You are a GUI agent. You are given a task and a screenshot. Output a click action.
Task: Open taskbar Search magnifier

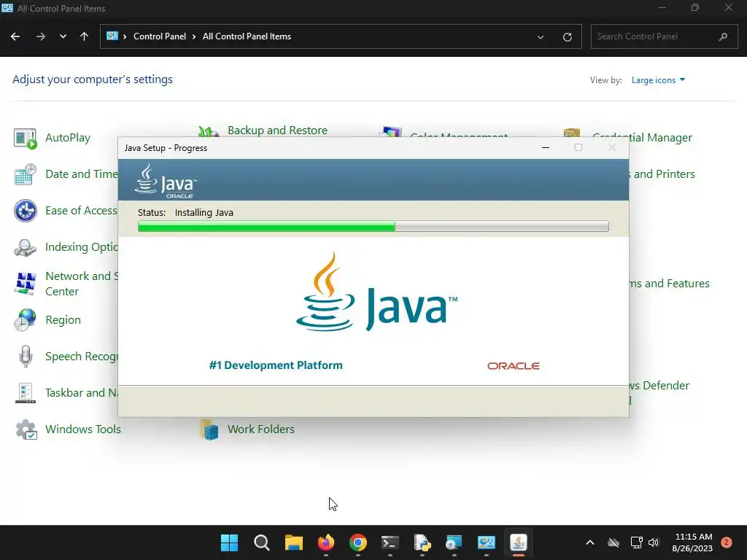pyautogui.click(x=262, y=542)
